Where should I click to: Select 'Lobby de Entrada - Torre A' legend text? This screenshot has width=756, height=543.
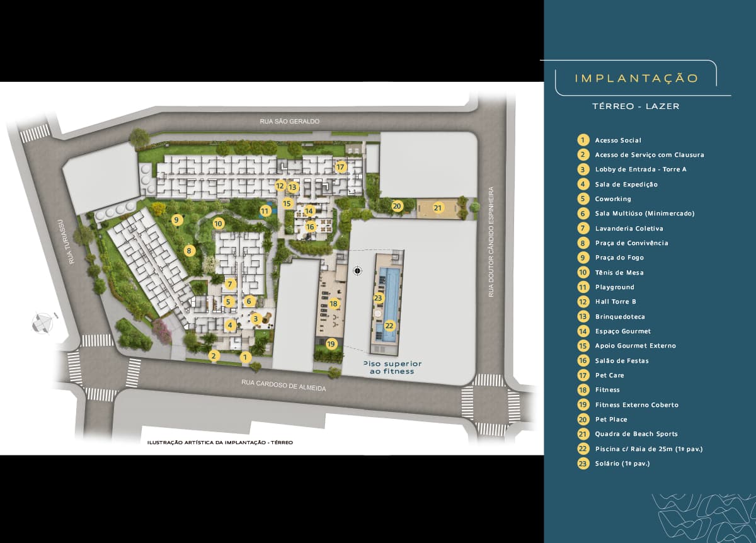[x=641, y=169]
